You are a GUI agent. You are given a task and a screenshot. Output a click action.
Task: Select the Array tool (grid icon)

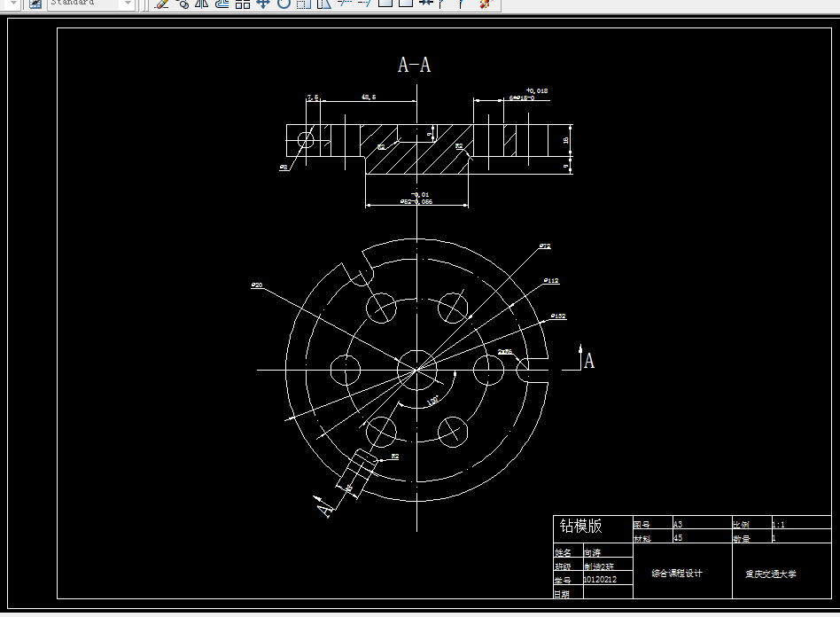(x=243, y=4)
